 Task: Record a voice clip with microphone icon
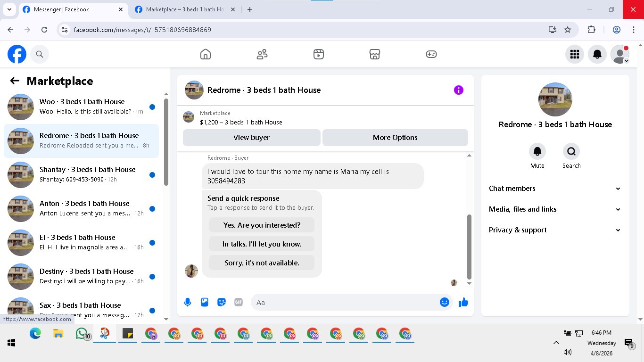[188, 302]
